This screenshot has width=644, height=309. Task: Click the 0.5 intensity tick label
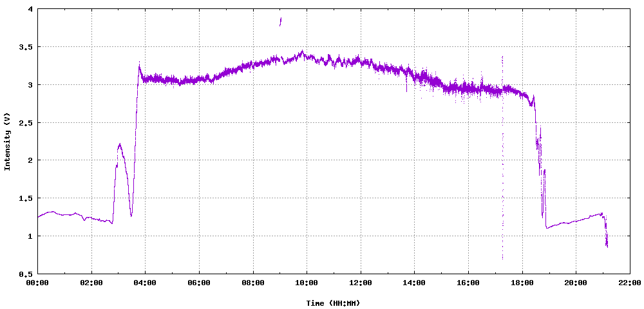click(26, 274)
